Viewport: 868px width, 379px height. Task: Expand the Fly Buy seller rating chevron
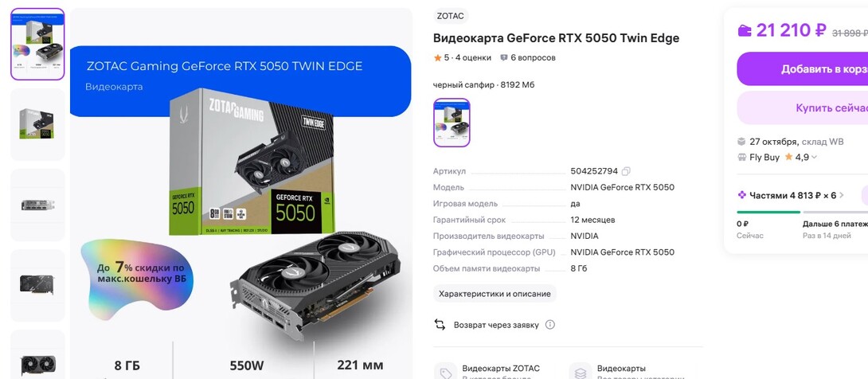[814, 158]
